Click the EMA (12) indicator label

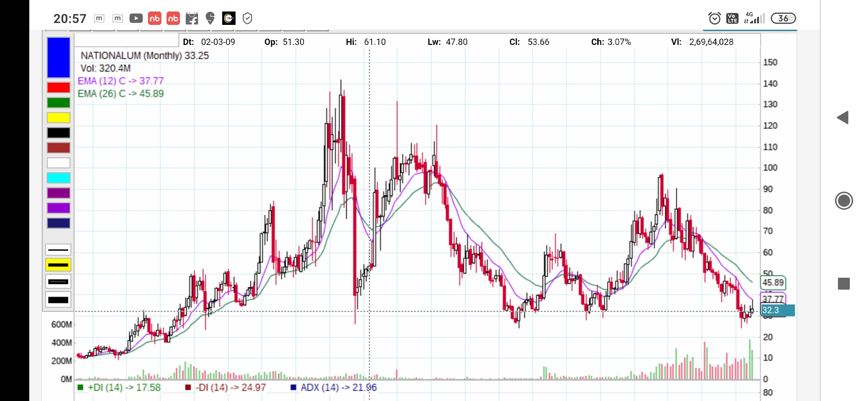(x=121, y=81)
